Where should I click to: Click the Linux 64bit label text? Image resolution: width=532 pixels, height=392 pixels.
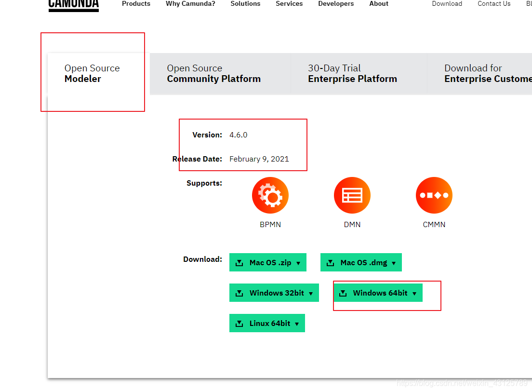point(270,324)
